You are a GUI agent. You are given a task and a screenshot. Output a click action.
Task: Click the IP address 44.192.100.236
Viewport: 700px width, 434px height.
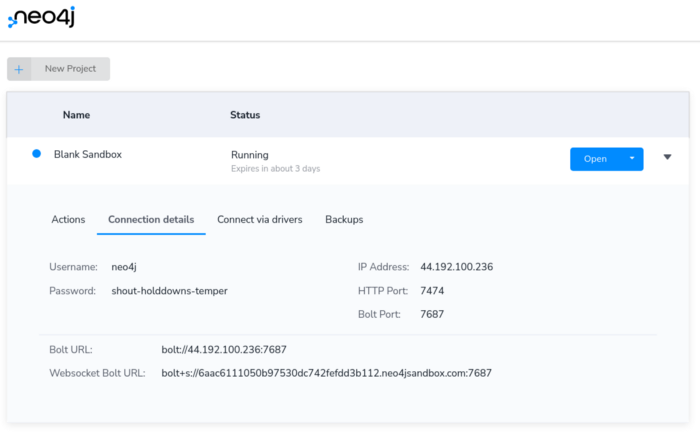457,267
